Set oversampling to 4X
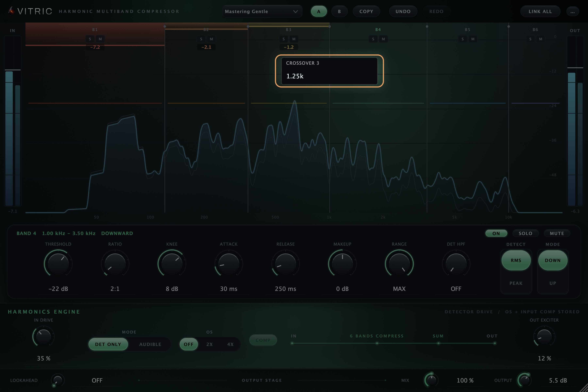Viewport: 588px width, 392px height. (x=230, y=344)
